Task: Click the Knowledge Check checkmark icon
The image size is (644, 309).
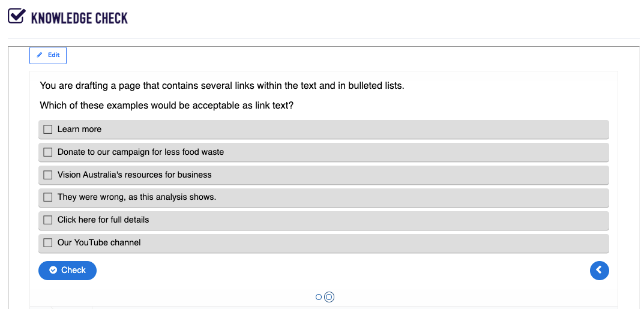Action: pos(16,16)
